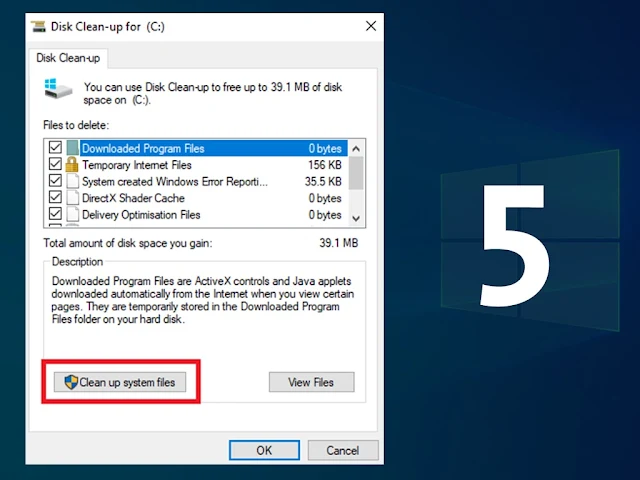Select the Delivery Optimisation Files row
This screenshot has width=640, height=480.
[196, 215]
